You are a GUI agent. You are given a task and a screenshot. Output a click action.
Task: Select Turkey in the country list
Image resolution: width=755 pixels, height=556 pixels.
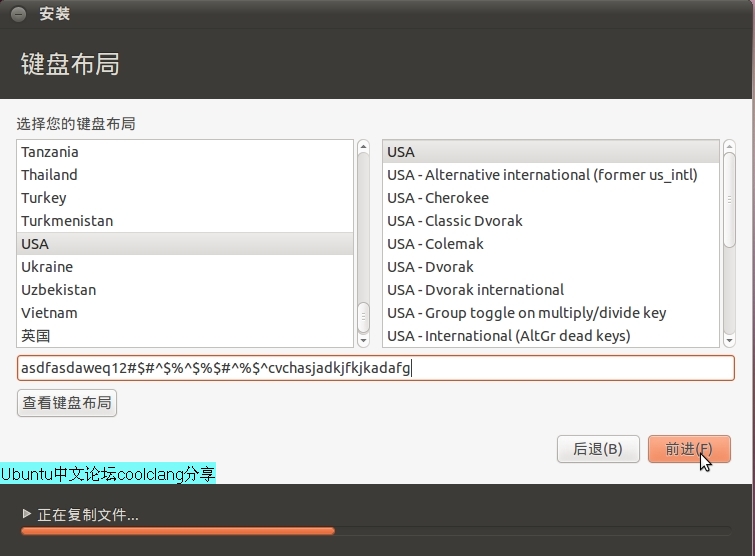(185, 198)
